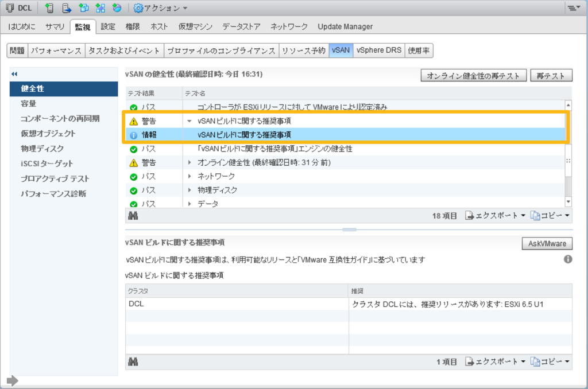The width and height of the screenshot is (588, 389).
Task: Select 容量 in the vSAN sidebar
Action: [64, 104]
